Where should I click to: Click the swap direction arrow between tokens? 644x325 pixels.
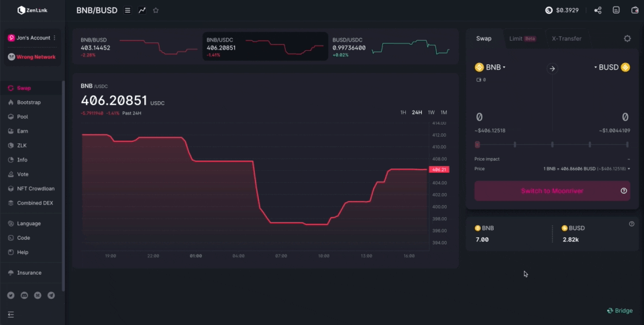[552, 68]
